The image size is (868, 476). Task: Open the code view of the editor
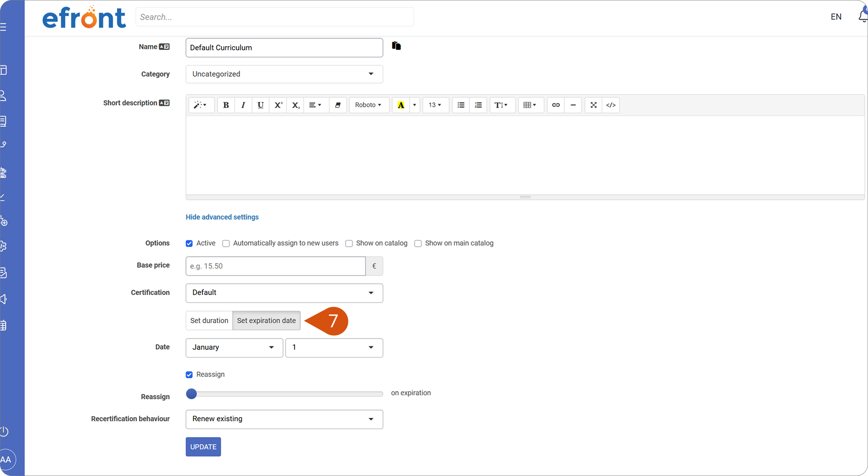click(611, 105)
